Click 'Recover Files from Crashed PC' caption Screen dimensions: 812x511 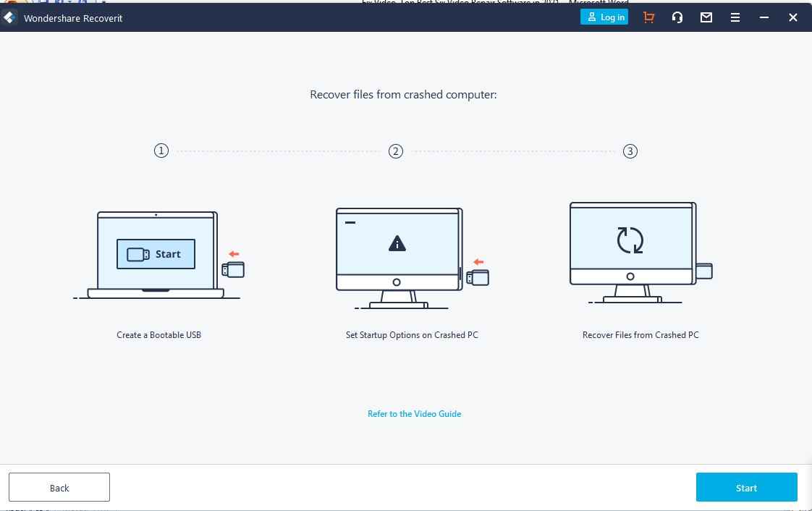pos(640,335)
